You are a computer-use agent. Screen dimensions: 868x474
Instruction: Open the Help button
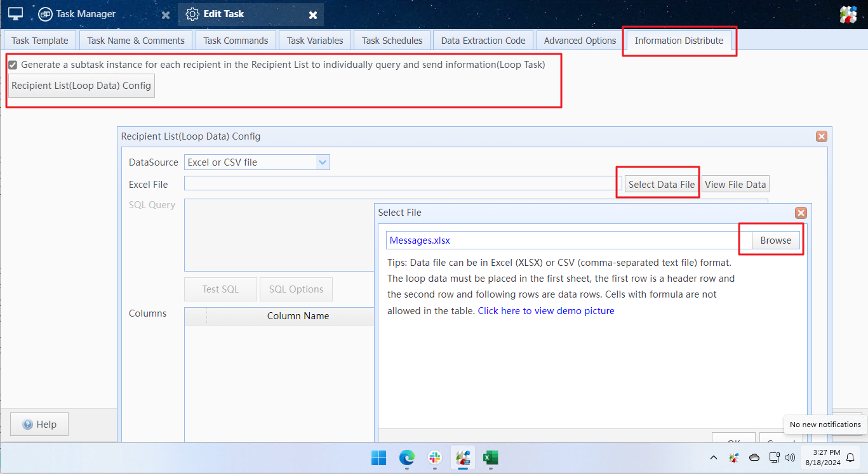(x=39, y=425)
